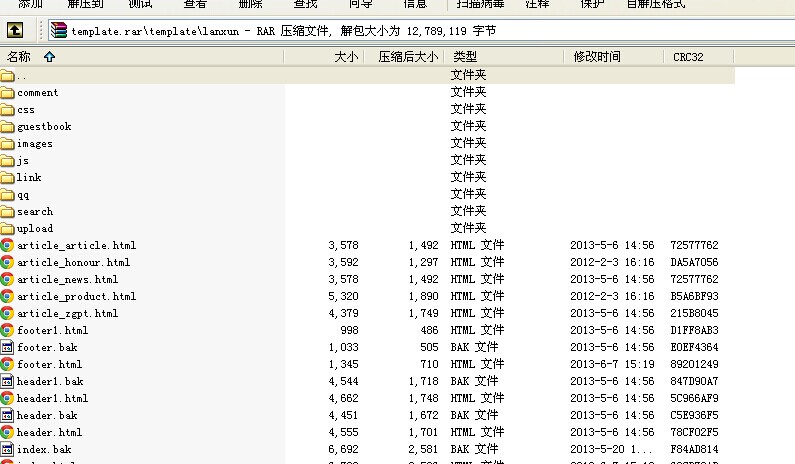Click the 删除 toolbar button
This screenshot has height=464, width=795.
coord(250,4)
